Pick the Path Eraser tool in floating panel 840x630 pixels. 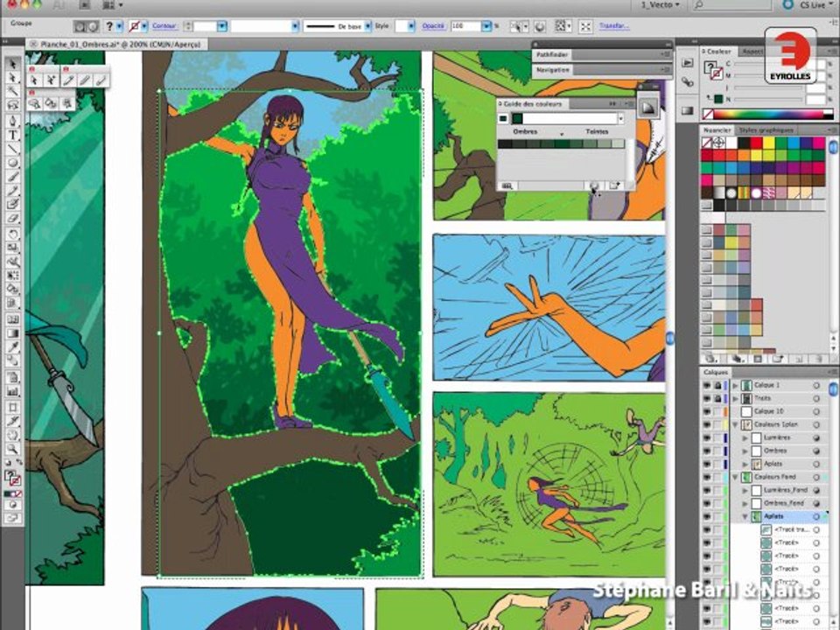pyautogui.click(x=101, y=80)
